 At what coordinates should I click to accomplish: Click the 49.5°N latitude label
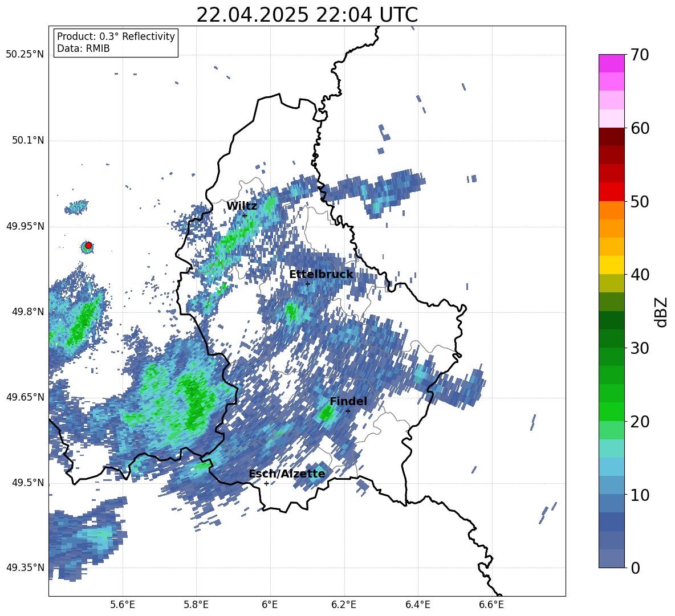(x=28, y=482)
